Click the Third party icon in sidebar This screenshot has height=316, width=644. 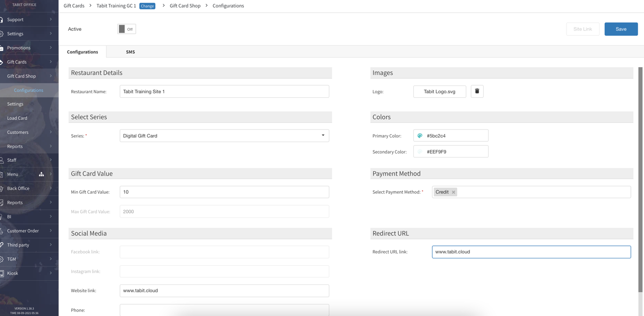(x=2, y=245)
